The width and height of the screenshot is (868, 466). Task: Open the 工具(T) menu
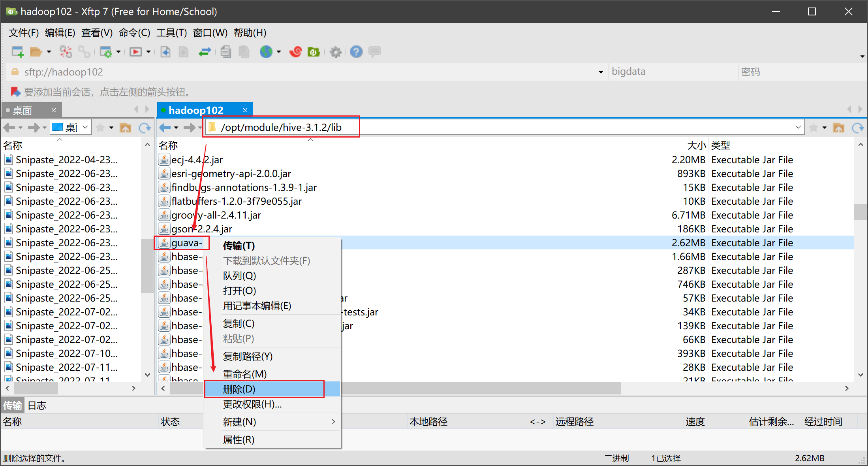pos(171,33)
